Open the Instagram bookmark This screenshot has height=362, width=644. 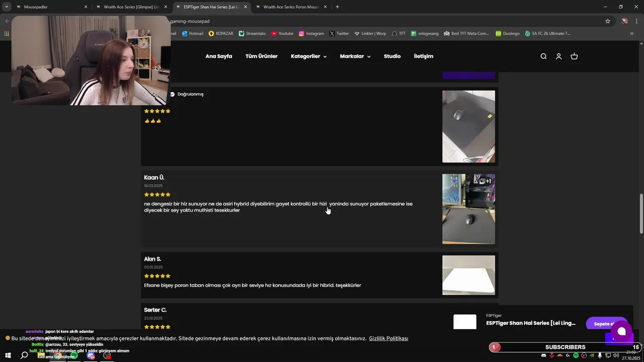[311, 34]
